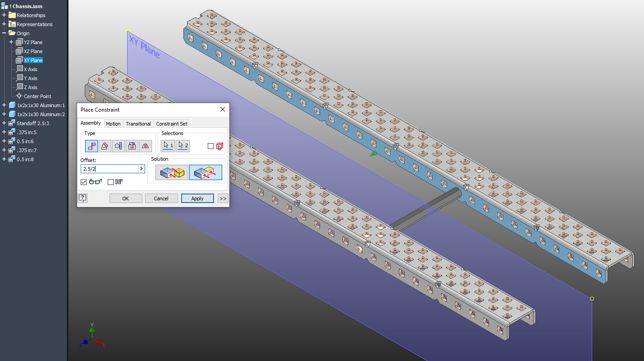The image size is (644, 361).
Task: Select the Angle constraint type icon
Action: (x=105, y=146)
